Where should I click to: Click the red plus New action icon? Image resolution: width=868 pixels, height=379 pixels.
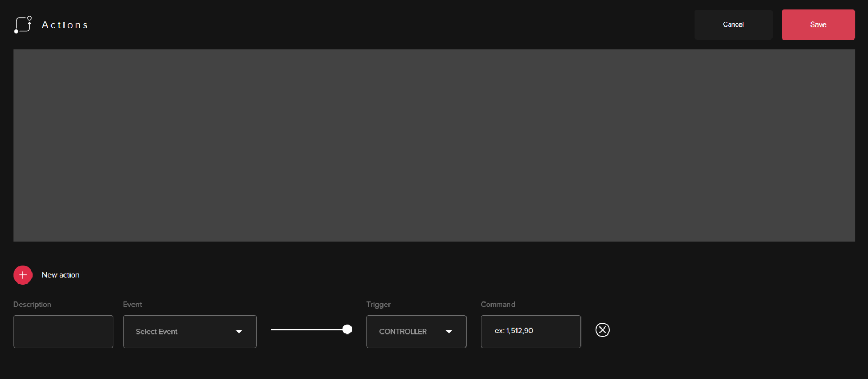pyautogui.click(x=23, y=275)
